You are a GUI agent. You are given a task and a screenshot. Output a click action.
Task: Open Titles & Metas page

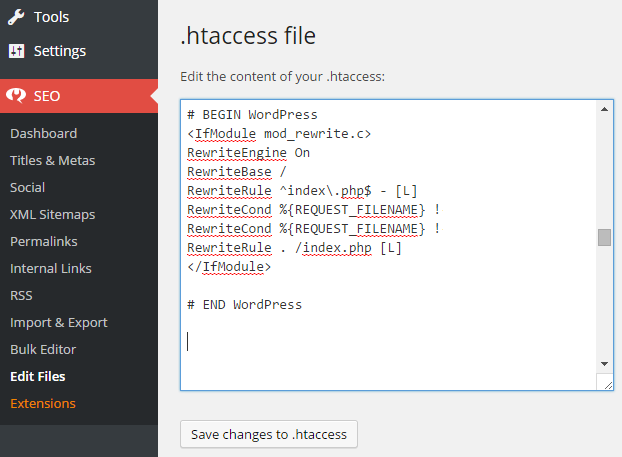pyautogui.click(x=52, y=160)
